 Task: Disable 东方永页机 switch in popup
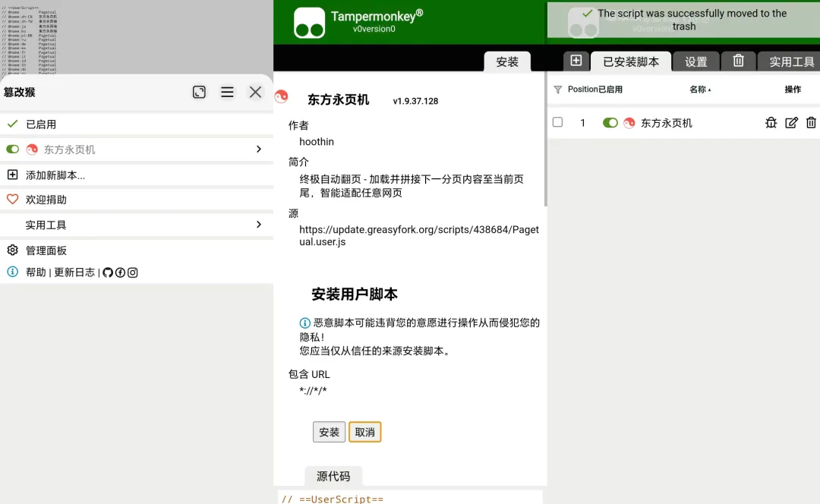coord(13,150)
